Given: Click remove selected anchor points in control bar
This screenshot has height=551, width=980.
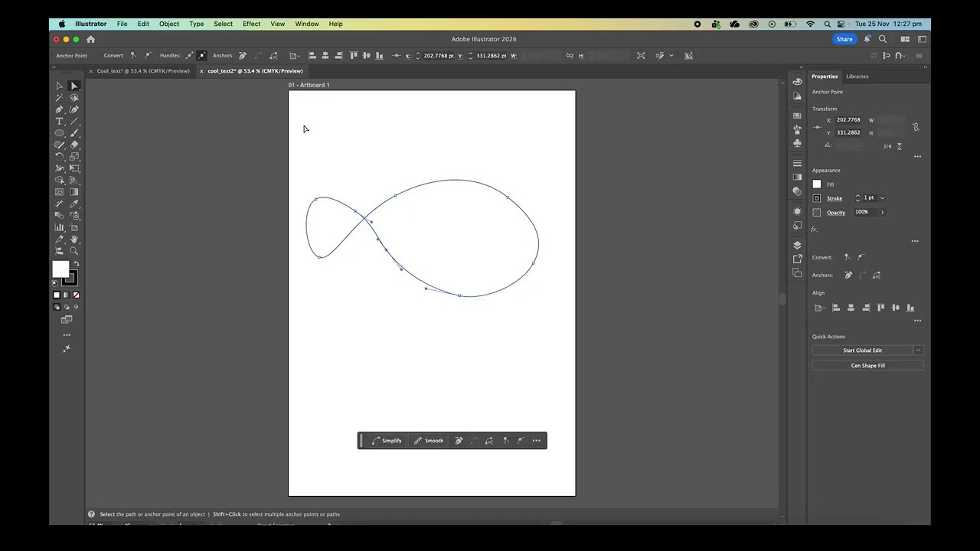Looking at the screenshot, I should pyautogui.click(x=243, y=56).
